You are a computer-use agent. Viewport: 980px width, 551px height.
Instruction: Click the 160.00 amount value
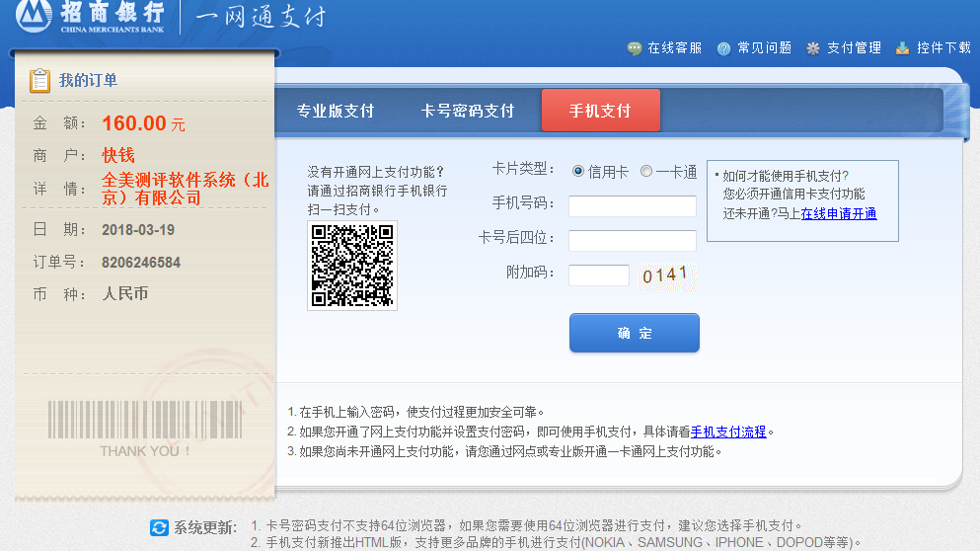click(134, 123)
